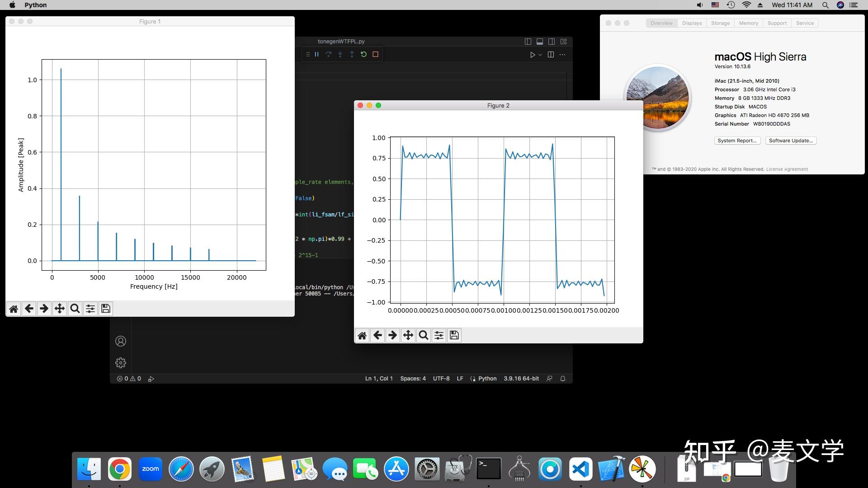868x488 pixels.
Task: Expand the Run Python File dropdown arrow
Action: point(540,55)
